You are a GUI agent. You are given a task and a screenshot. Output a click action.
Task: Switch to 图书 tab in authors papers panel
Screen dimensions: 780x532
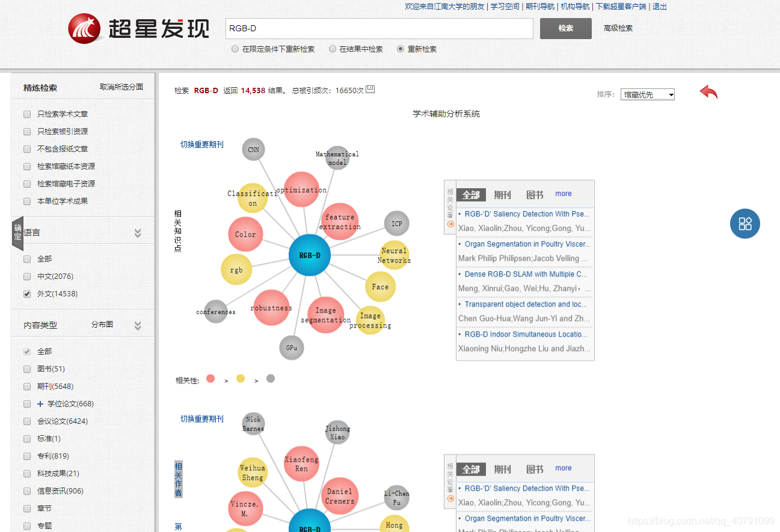535,469
